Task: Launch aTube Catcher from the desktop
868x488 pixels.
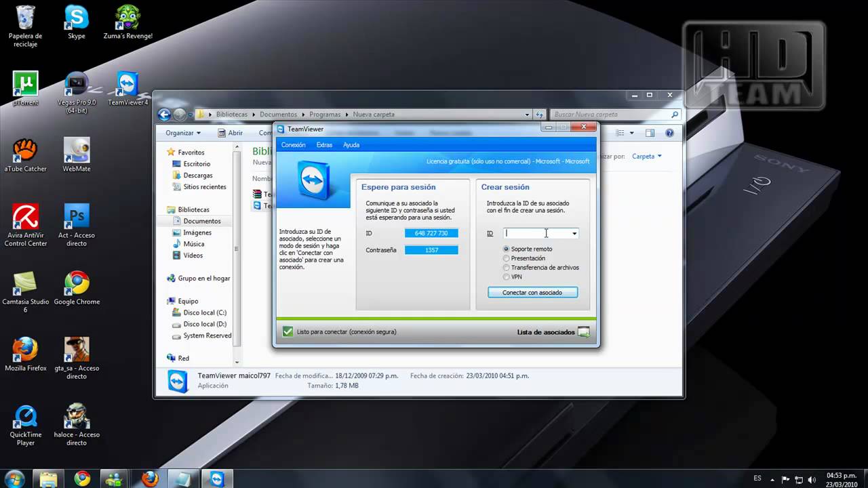Action: 26,155
